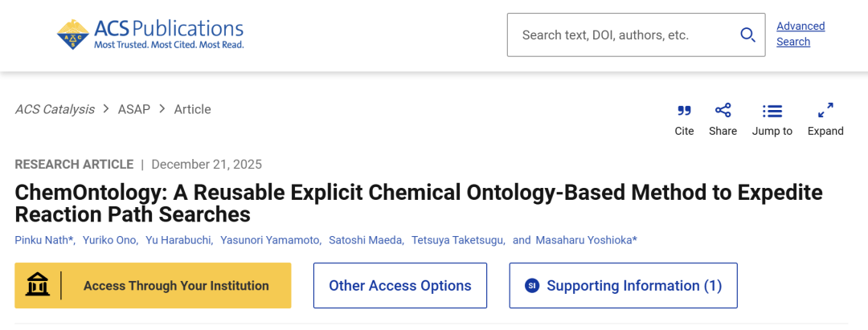Image resolution: width=868 pixels, height=330 pixels.
Task: Go to ACS Catalysis breadcrumb
Action: click(55, 109)
